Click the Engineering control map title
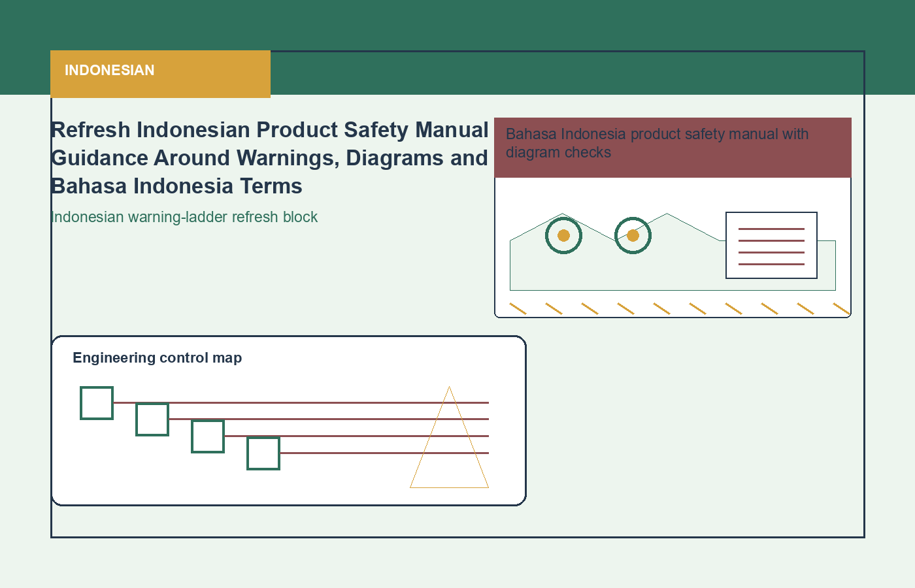This screenshot has width=915, height=588. click(x=158, y=358)
